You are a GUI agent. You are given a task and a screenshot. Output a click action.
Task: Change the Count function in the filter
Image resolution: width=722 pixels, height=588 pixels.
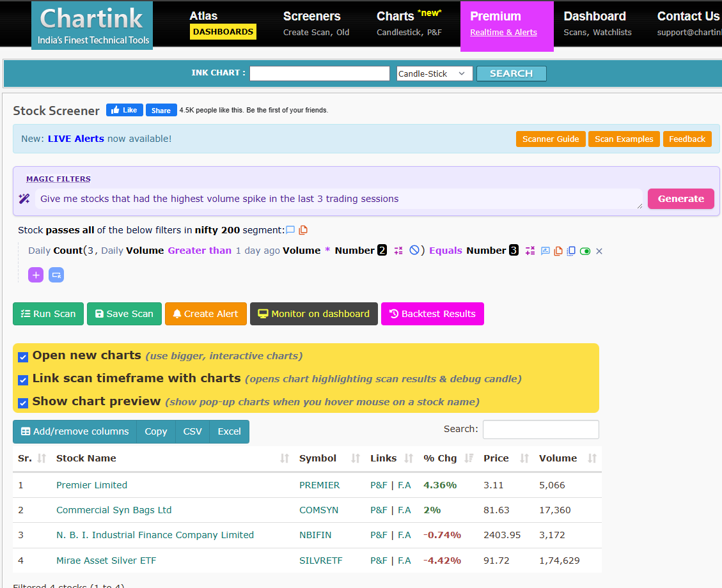(x=67, y=251)
